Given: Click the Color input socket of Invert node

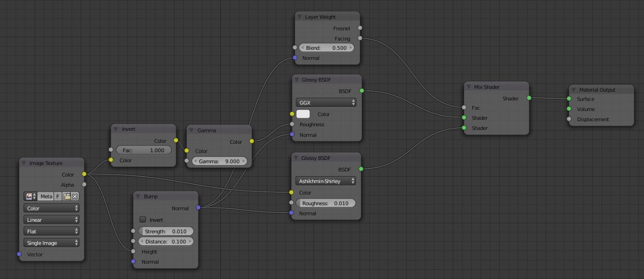Looking at the screenshot, I should (x=111, y=160).
